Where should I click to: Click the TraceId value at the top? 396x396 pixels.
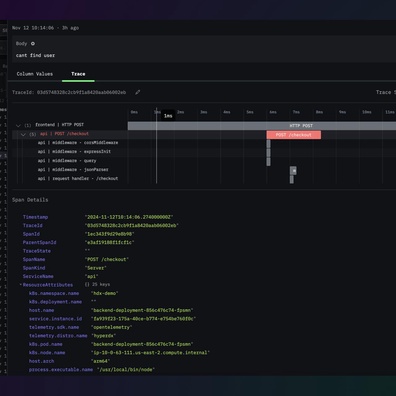pyautogui.click(x=81, y=92)
